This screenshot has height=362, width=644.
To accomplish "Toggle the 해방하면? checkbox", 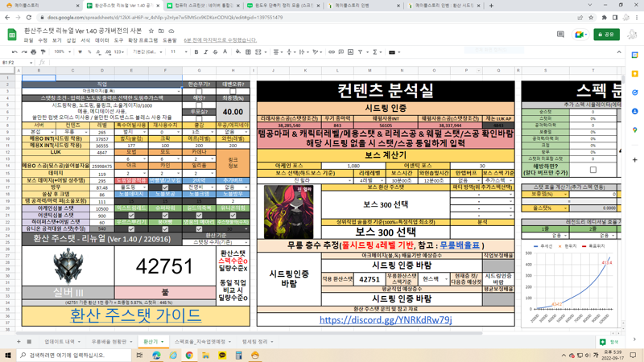I will coord(593,170).
